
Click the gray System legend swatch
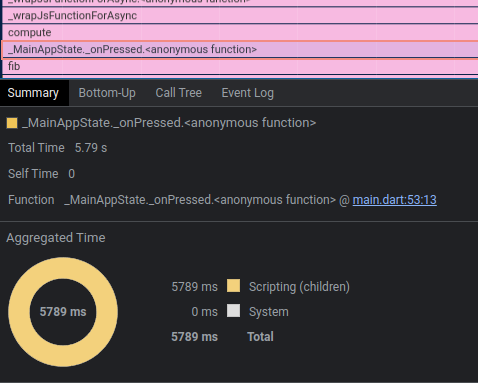pos(233,311)
